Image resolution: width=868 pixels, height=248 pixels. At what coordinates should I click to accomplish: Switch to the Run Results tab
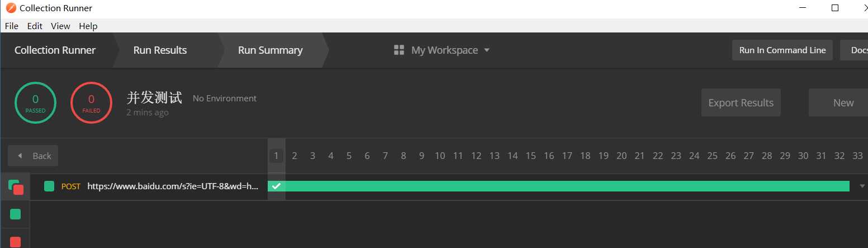pos(160,50)
